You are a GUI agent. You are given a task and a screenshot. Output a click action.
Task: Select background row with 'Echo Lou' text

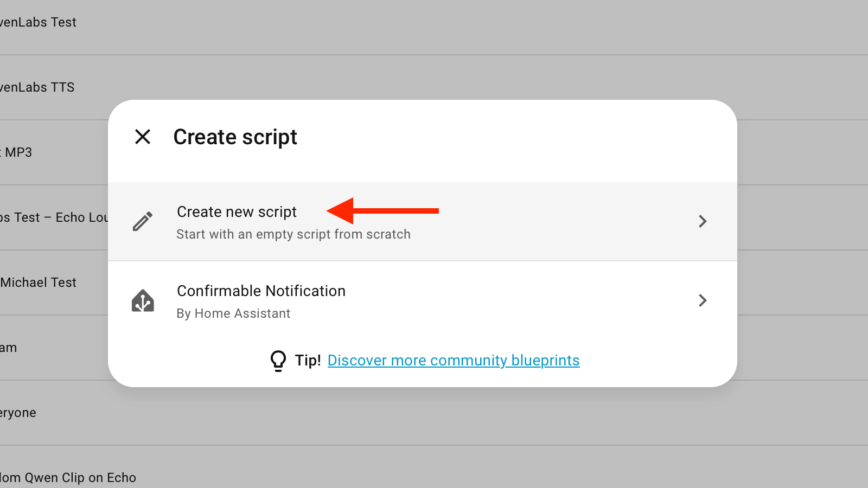[x=54, y=217]
